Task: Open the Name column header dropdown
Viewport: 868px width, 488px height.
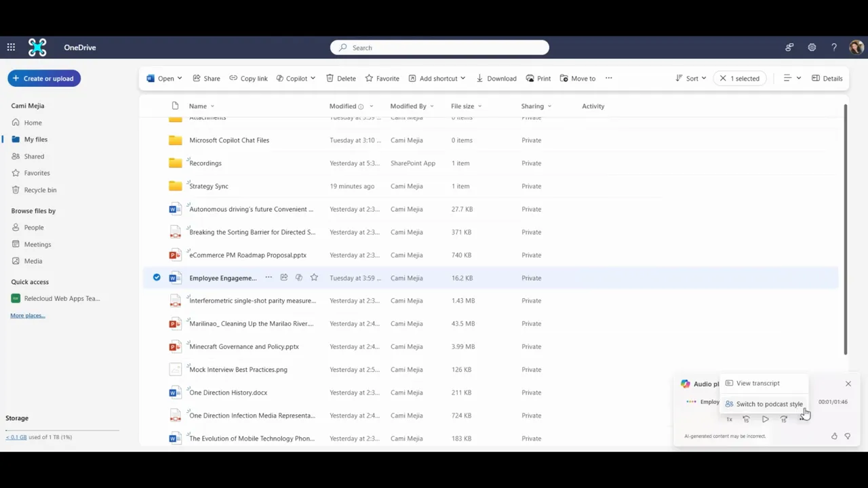Action: (x=201, y=106)
